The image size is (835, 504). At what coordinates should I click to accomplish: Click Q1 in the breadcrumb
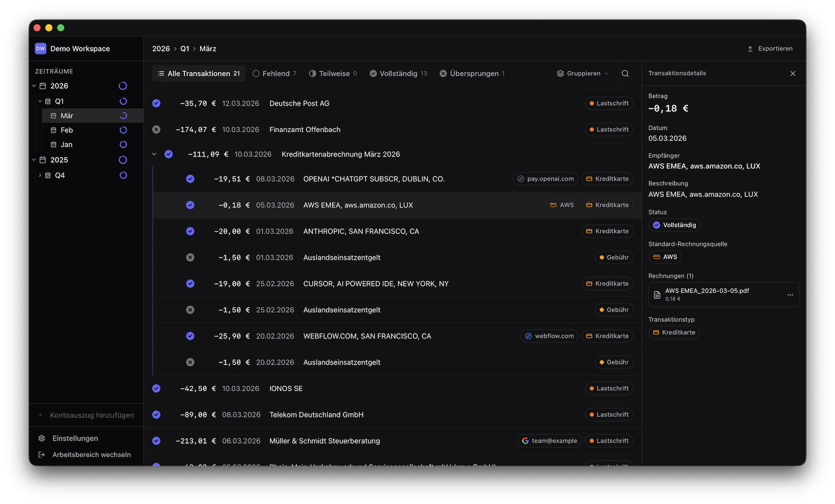185,49
